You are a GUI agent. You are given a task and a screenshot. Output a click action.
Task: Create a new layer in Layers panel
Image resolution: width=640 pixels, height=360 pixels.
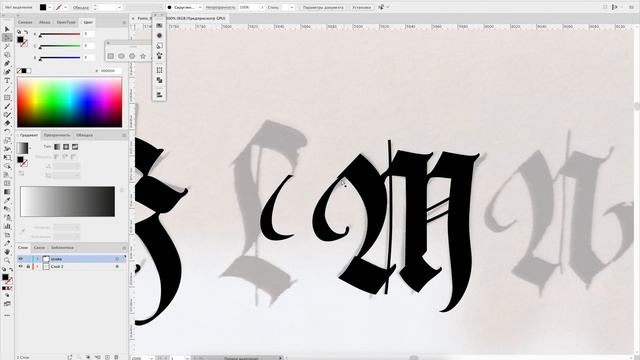click(x=107, y=357)
